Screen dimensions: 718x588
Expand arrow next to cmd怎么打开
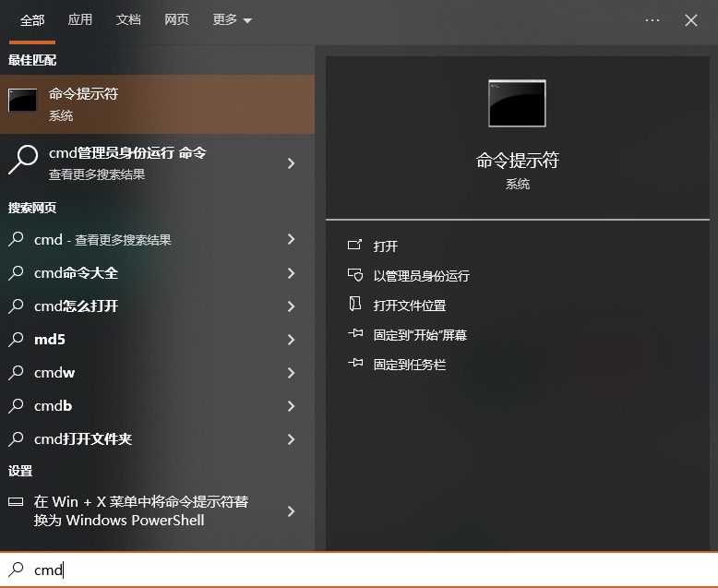point(291,306)
